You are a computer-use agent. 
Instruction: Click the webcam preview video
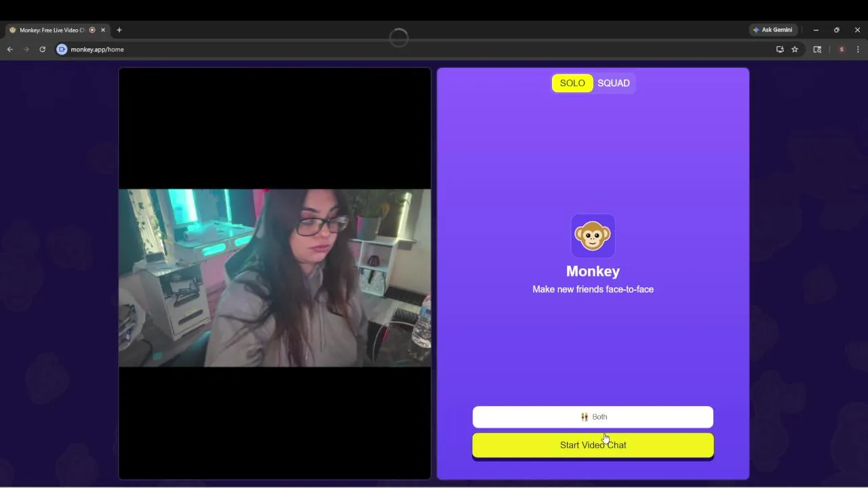tap(275, 278)
